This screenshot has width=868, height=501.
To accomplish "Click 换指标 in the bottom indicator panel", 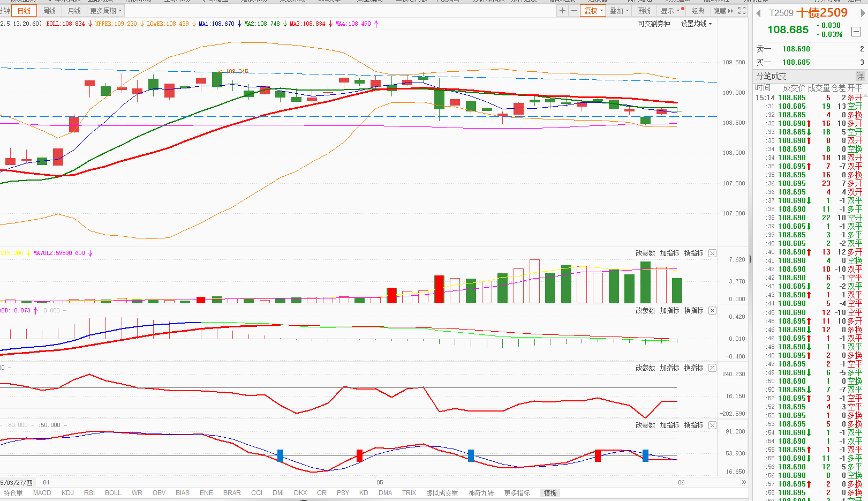I will 693,425.
